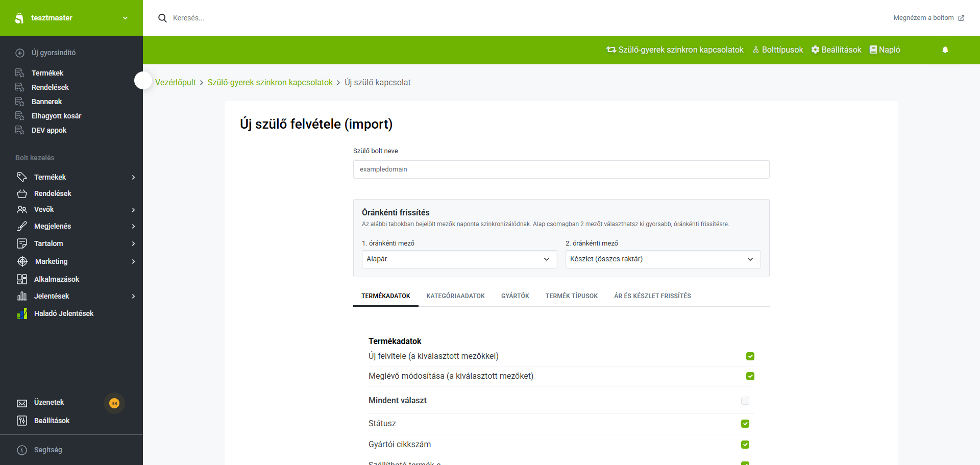980x465 pixels.
Task: Click the Üzenetek envelope icon
Action: (22, 403)
